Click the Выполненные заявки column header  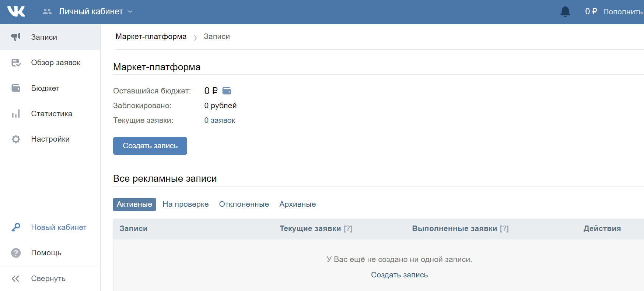(x=455, y=228)
